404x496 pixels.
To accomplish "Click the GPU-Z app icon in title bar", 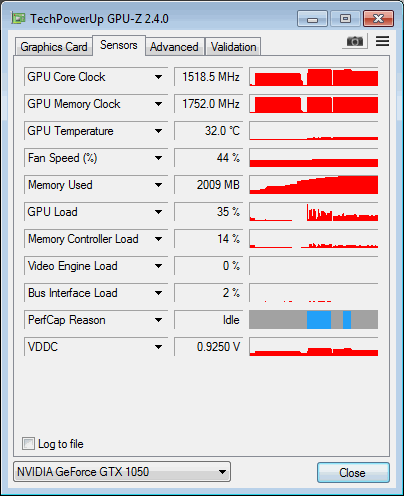I will 18,18.
